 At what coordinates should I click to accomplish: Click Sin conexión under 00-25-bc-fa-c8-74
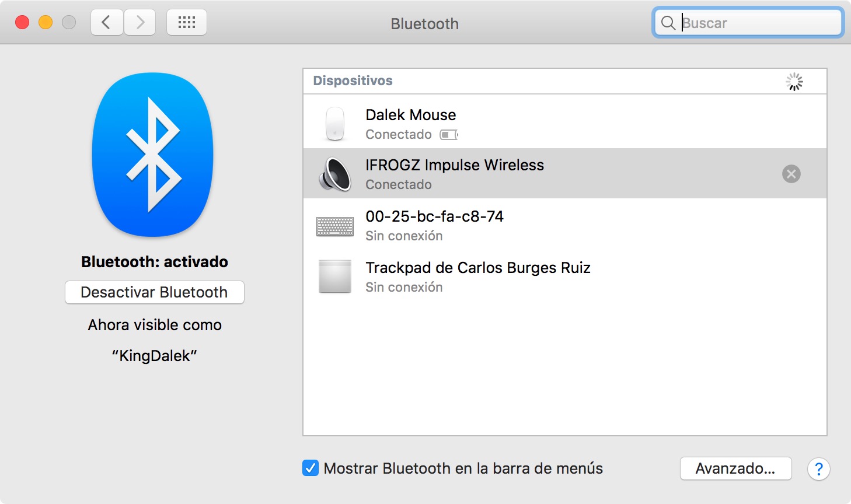[x=404, y=236]
